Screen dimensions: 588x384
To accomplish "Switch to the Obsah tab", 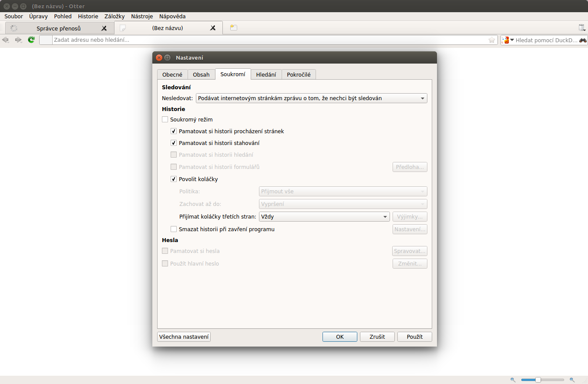I will coord(202,74).
